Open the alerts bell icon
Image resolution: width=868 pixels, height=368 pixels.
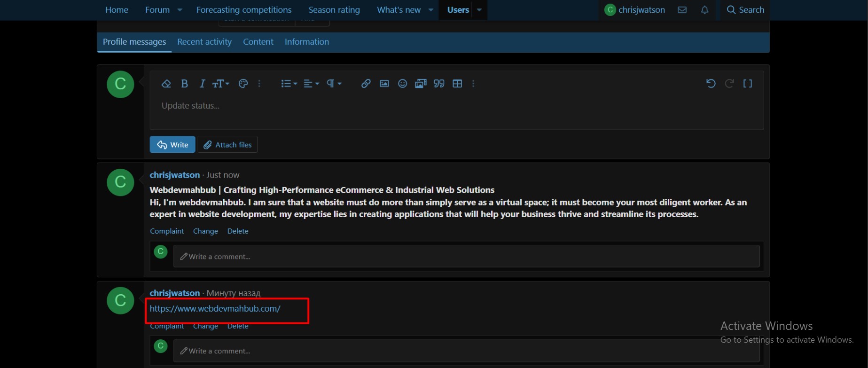coord(704,10)
